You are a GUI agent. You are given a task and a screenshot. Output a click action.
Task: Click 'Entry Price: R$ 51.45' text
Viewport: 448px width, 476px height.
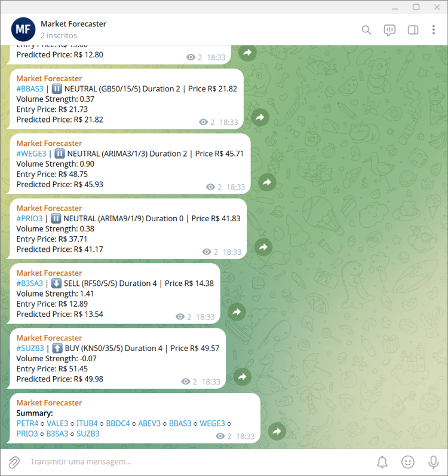52,369
